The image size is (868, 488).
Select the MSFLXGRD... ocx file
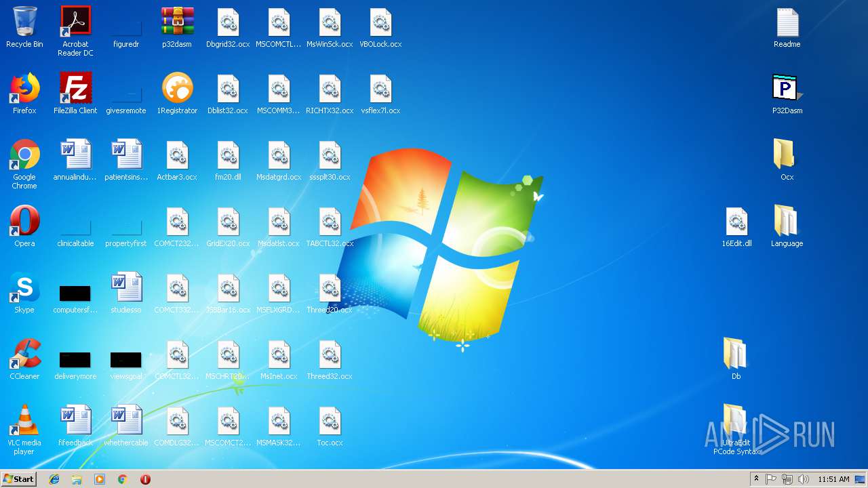[279, 288]
